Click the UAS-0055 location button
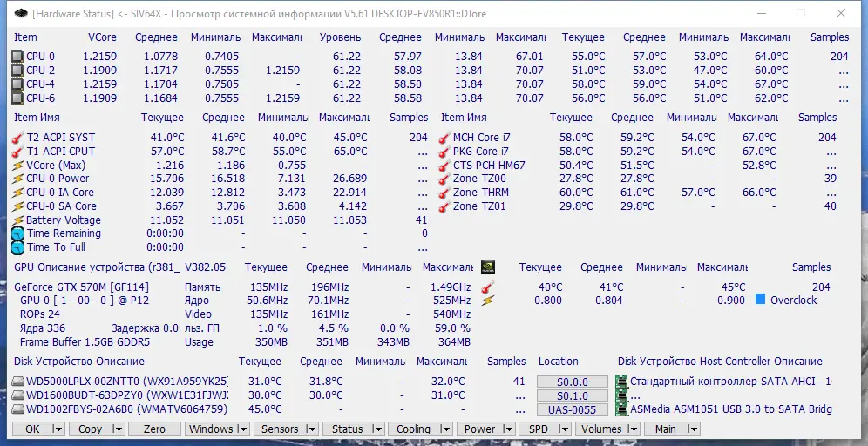The height and width of the screenshot is (446, 868). pyautogui.click(x=573, y=409)
